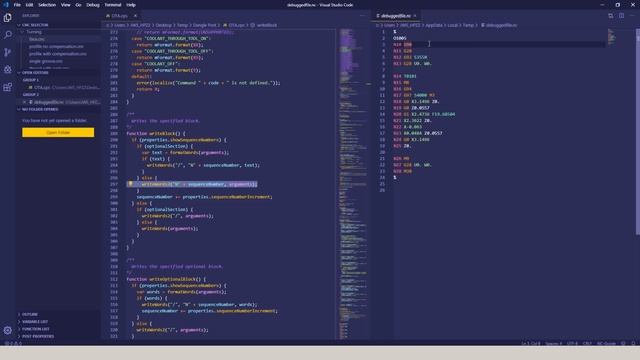640x360 pixels.
Task: Collapse the CNC SELECTOR section
Action: [34, 25]
